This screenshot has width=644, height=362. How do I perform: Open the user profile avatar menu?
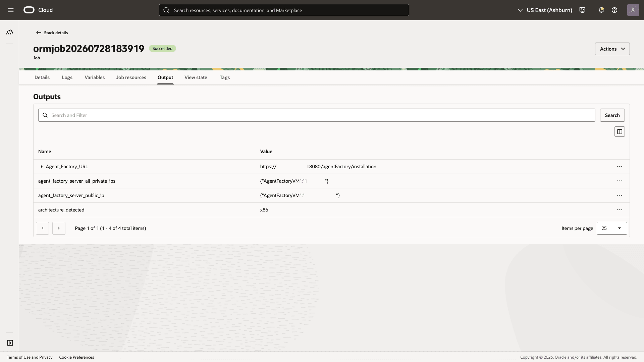(633, 10)
